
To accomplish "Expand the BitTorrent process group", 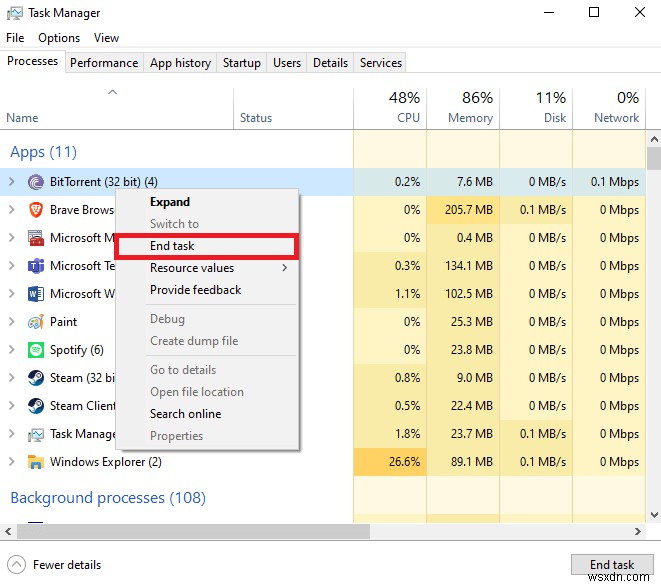I will click(x=12, y=182).
